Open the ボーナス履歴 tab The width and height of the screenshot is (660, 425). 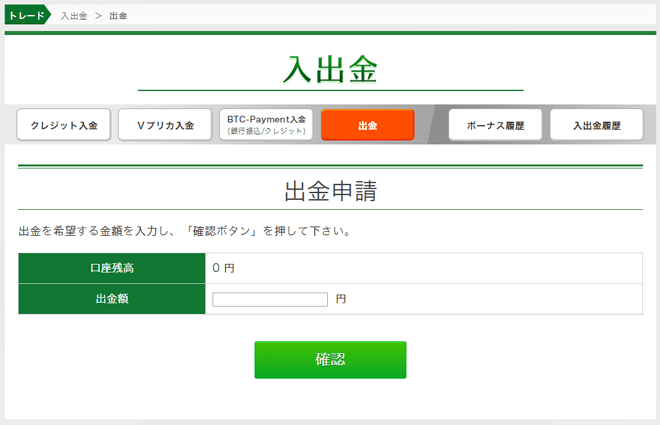pyautogui.click(x=495, y=125)
